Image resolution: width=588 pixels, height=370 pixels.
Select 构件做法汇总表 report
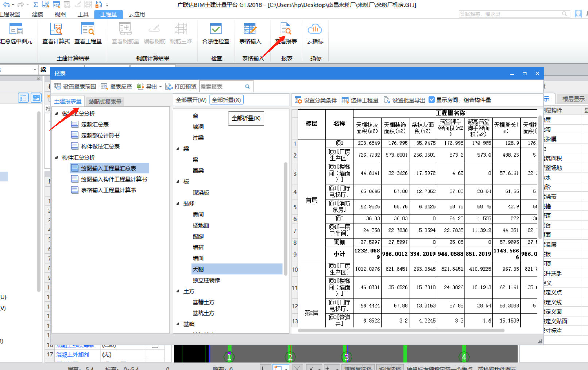click(x=100, y=146)
